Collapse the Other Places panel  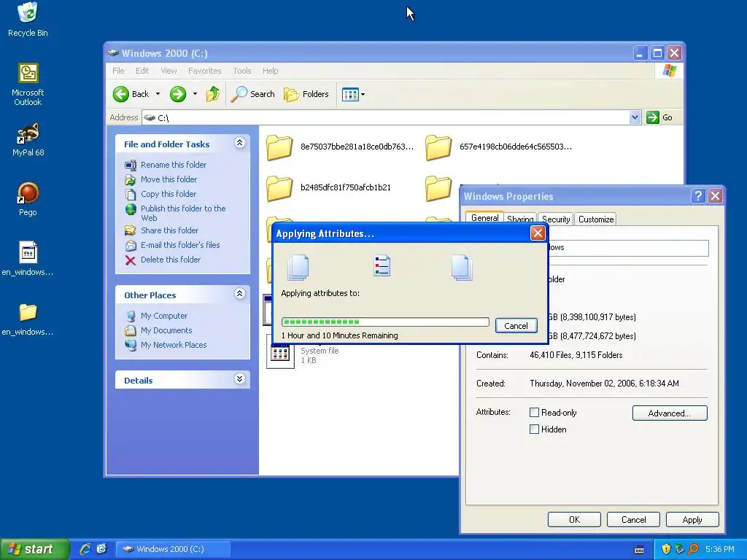tap(239, 294)
